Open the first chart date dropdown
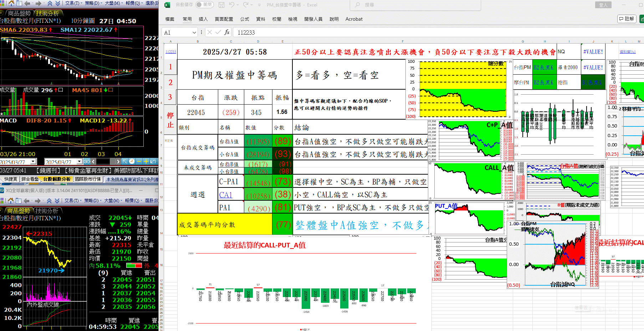 click(33, 161)
